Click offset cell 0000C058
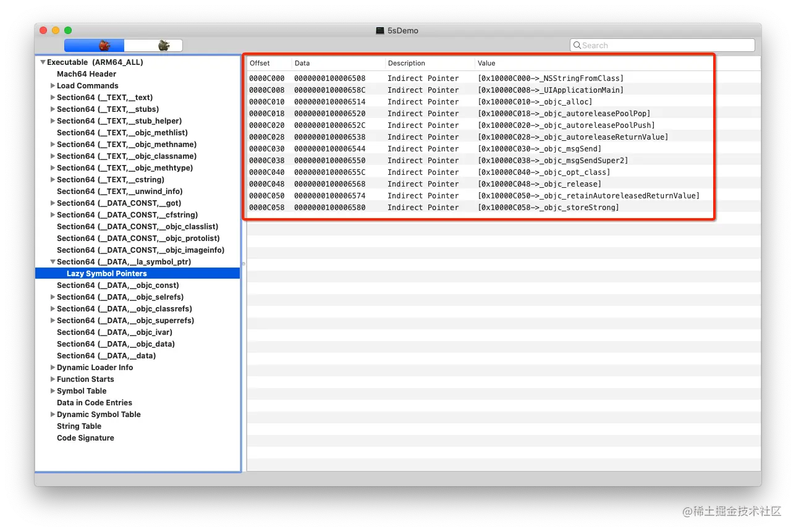The height and width of the screenshot is (532, 796). click(267, 208)
